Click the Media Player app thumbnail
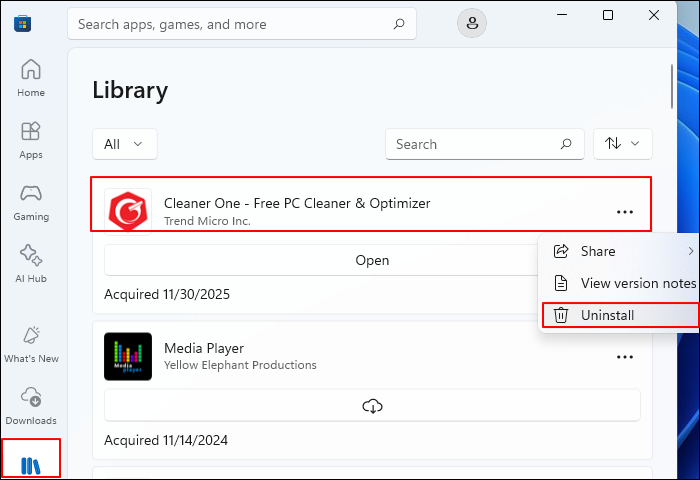 pyautogui.click(x=128, y=356)
